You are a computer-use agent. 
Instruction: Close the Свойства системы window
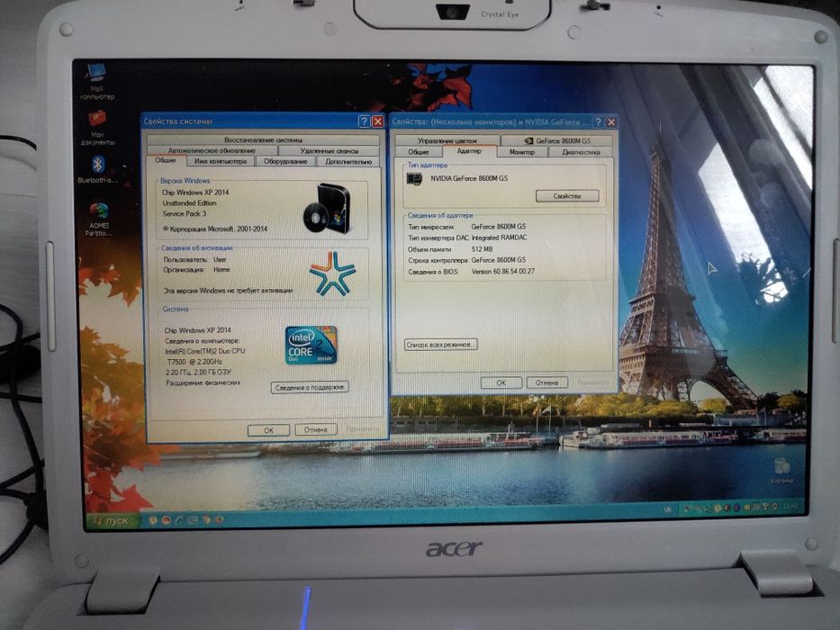click(x=377, y=121)
